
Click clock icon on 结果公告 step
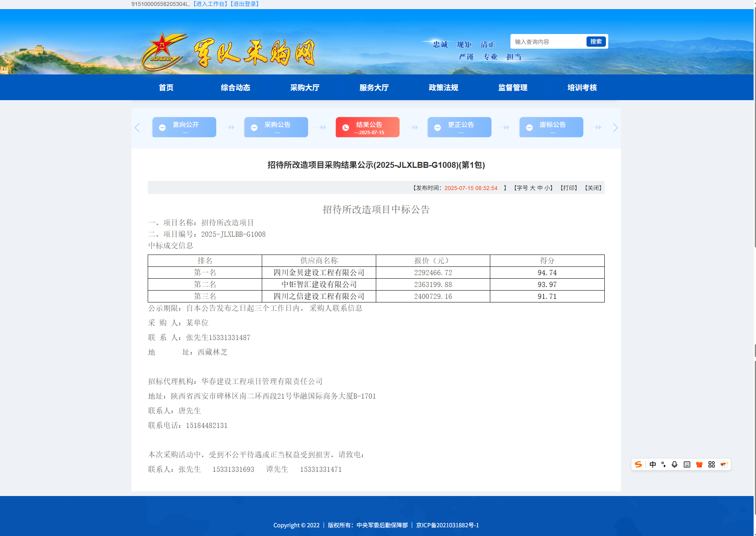[x=345, y=127]
